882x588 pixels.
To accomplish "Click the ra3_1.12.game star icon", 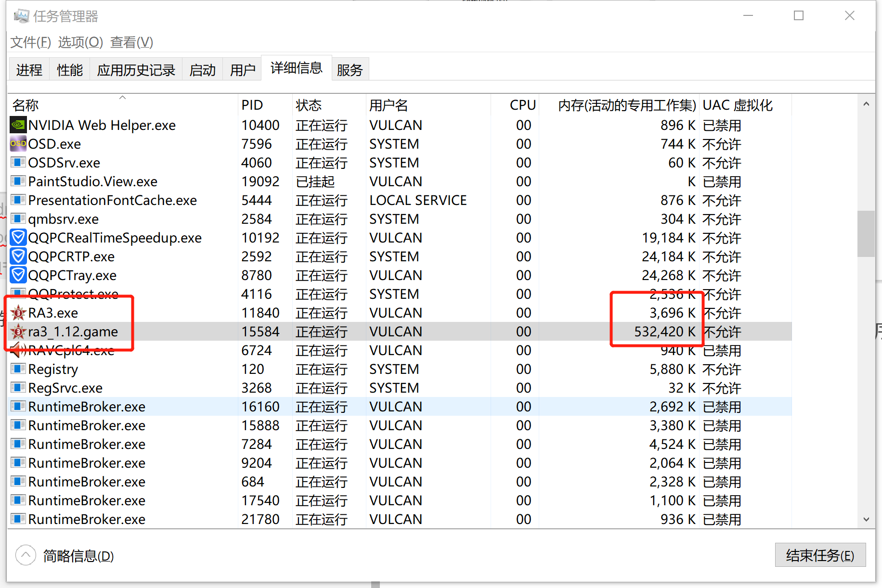I will 17,331.
